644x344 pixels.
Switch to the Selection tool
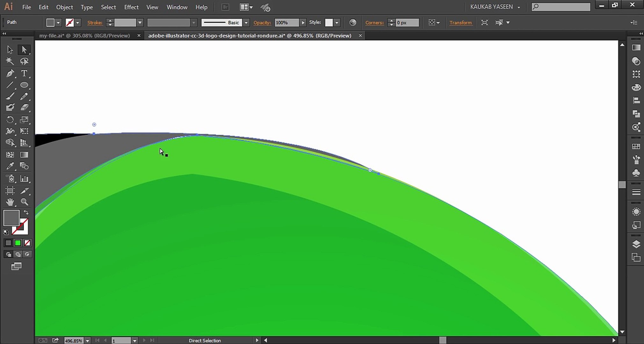click(x=10, y=50)
